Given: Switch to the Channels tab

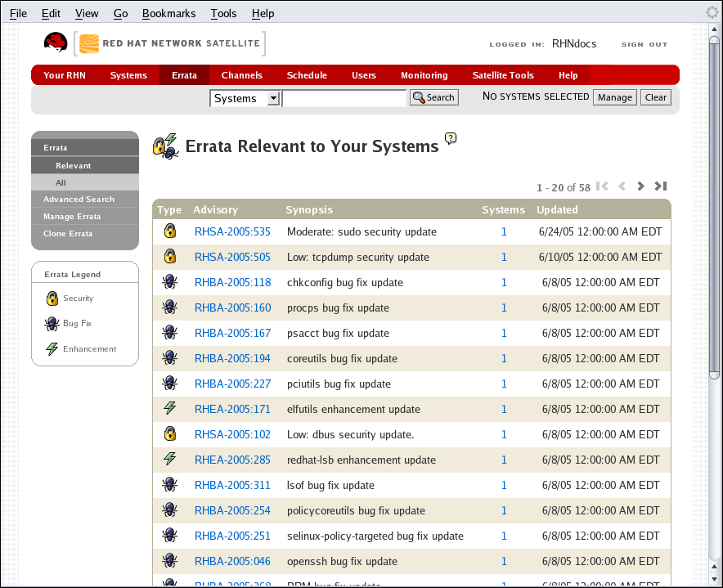Looking at the screenshot, I should 241,75.
